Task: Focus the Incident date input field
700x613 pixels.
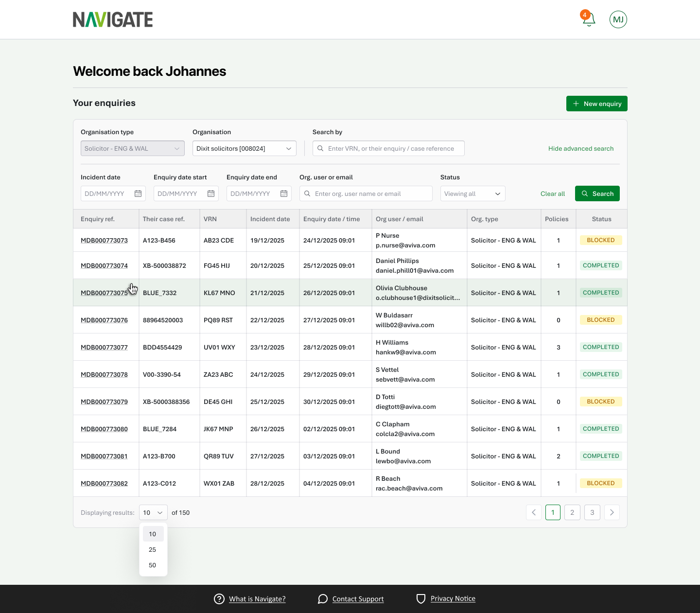Action: coord(113,193)
